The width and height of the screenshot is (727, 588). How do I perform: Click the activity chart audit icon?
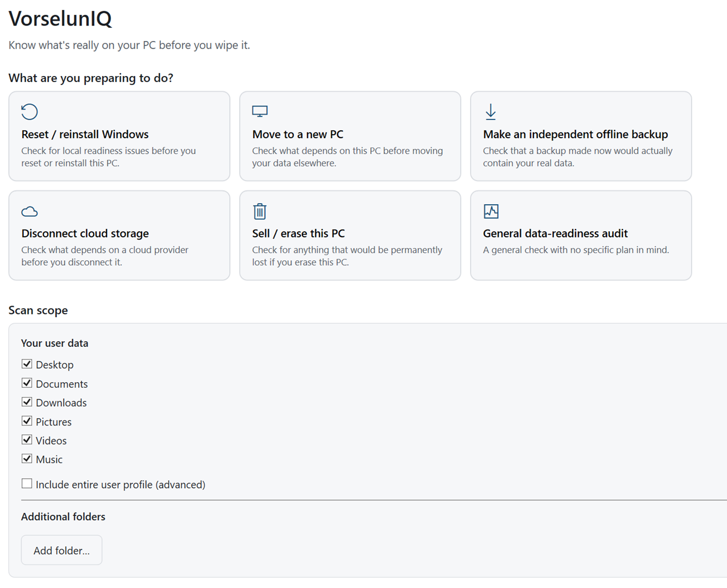(x=491, y=211)
